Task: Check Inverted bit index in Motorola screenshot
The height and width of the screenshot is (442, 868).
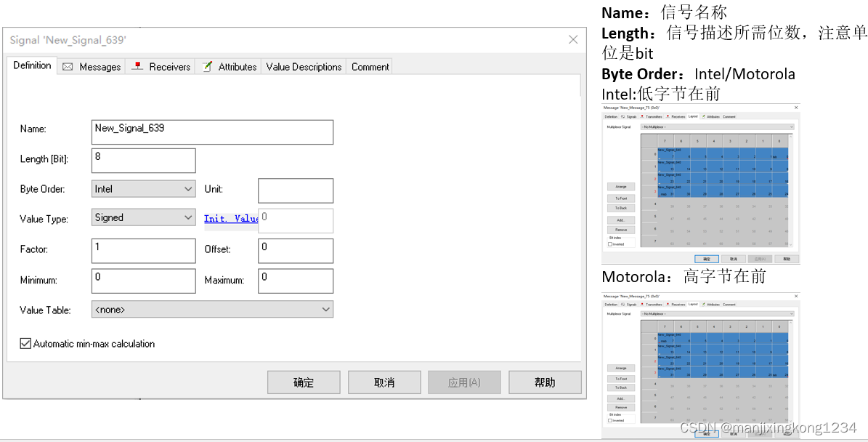Action: click(610, 420)
